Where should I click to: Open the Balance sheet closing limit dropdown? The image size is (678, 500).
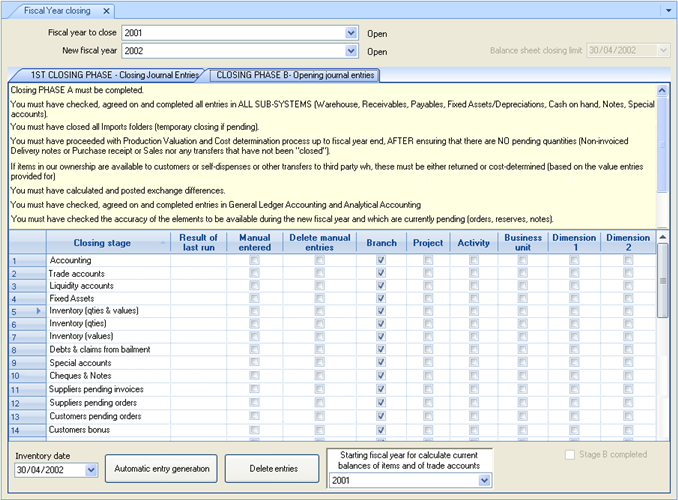[664, 51]
